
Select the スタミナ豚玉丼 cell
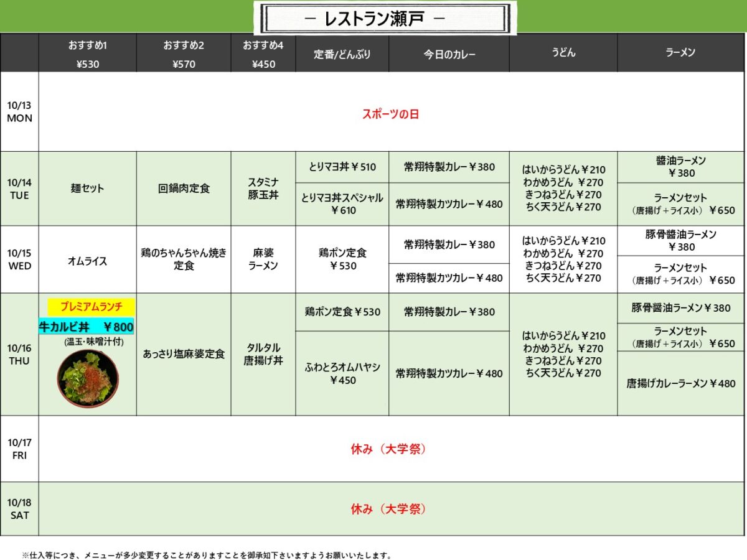tap(263, 189)
